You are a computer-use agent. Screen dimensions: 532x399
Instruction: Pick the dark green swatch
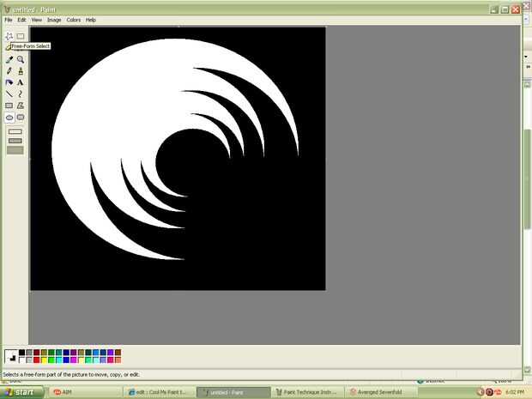click(51, 352)
